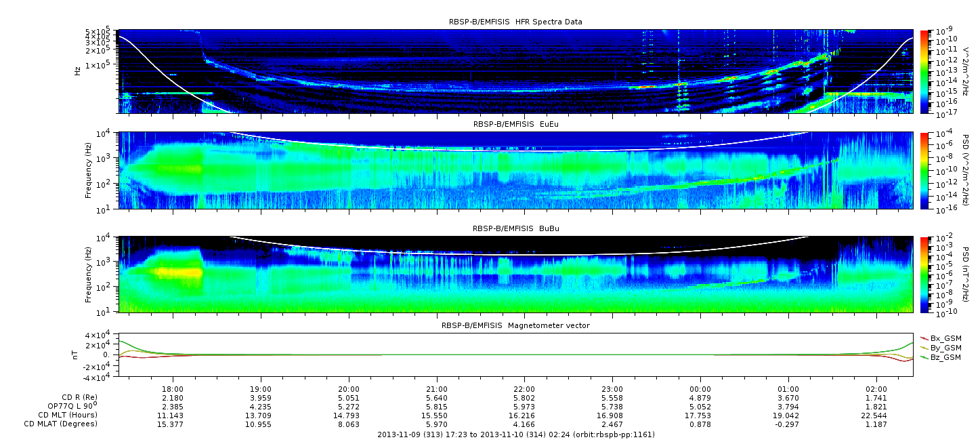Click the HFR Spectra Data panel title
980x446 pixels.
tap(515, 22)
